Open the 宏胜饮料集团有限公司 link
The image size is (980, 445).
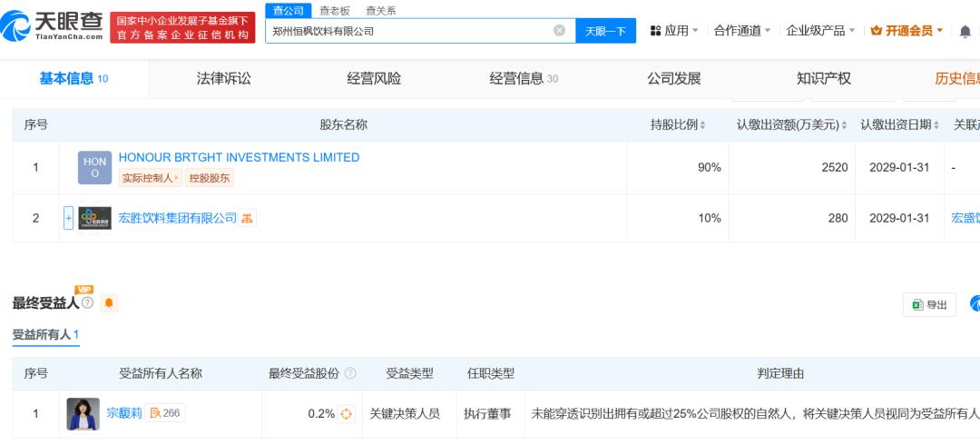click(x=178, y=218)
